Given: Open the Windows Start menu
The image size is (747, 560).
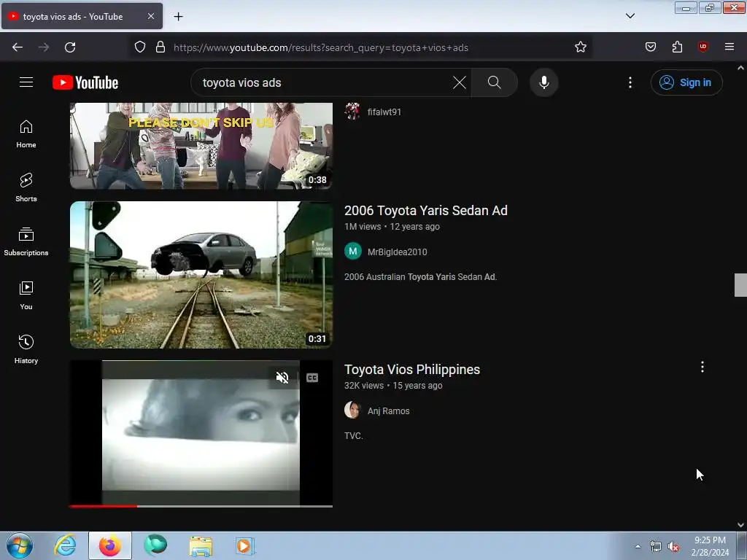Looking at the screenshot, I should (20, 545).
